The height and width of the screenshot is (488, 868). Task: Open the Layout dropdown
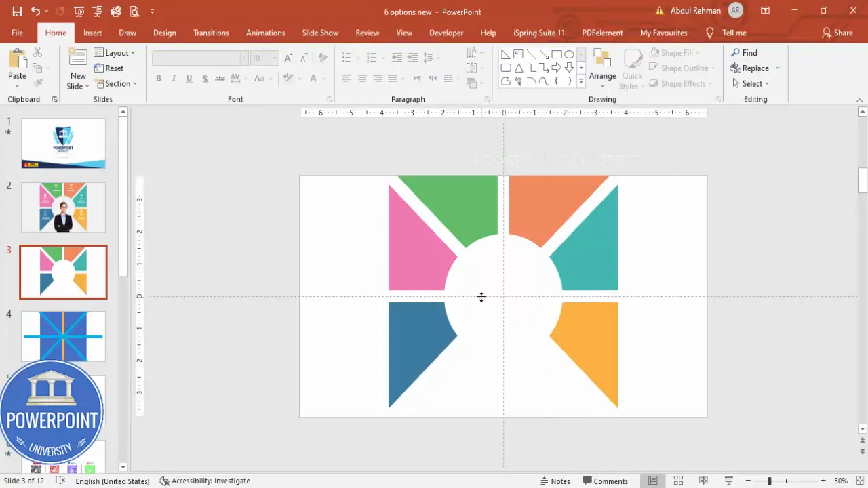[x=115, y=52]
